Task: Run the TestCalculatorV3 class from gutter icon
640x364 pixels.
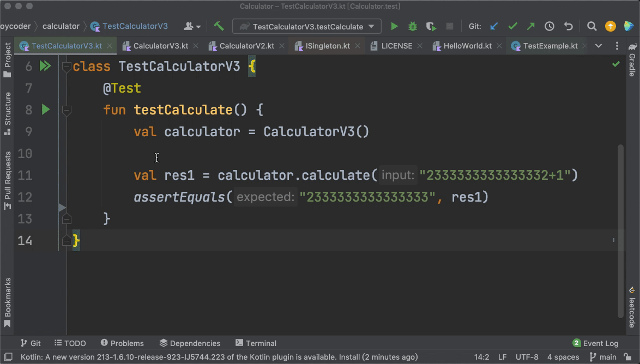Action: click(x=45, y=66)
